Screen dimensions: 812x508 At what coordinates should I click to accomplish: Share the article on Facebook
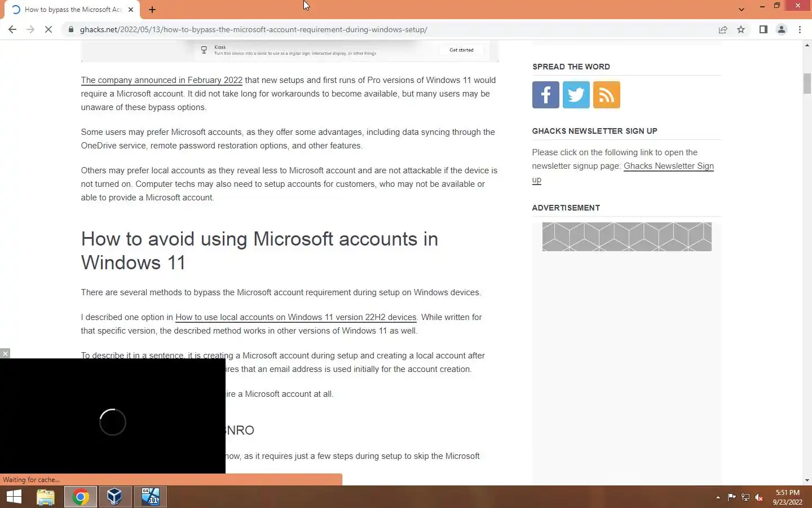click(546, 95)
